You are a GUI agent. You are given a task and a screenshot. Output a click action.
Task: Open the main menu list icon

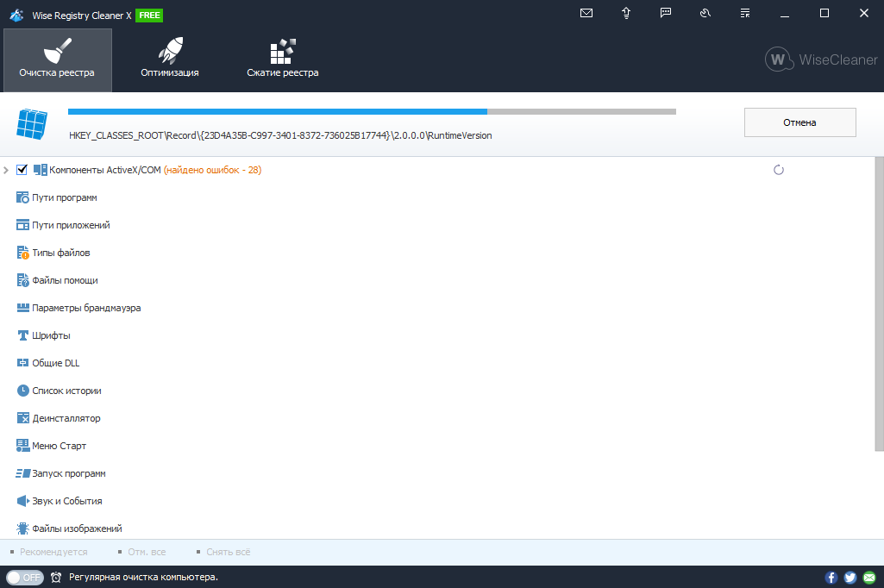(x=745, y=13)
